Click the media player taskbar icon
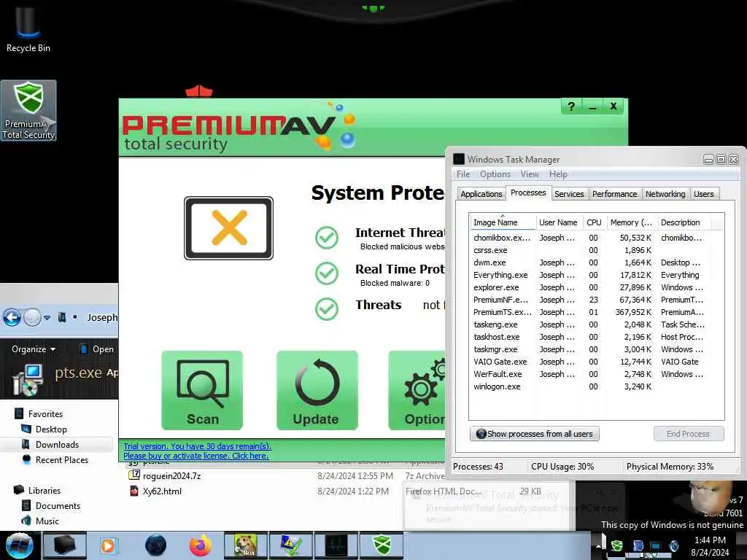The width and height of the screenshot is (747, 560). 108,545
